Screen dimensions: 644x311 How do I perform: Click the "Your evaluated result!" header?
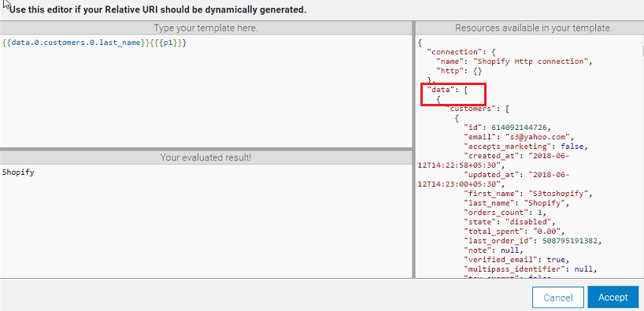tap(205, 157)
